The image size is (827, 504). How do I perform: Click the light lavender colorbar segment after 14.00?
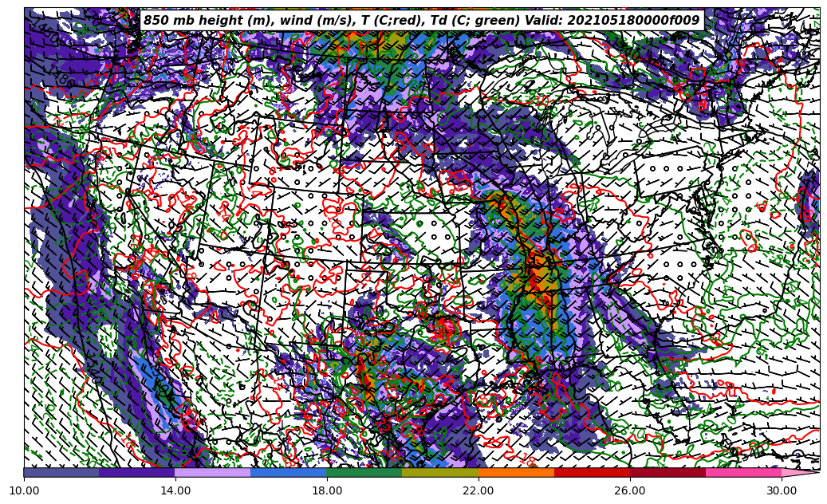click(x=213, y=472)
